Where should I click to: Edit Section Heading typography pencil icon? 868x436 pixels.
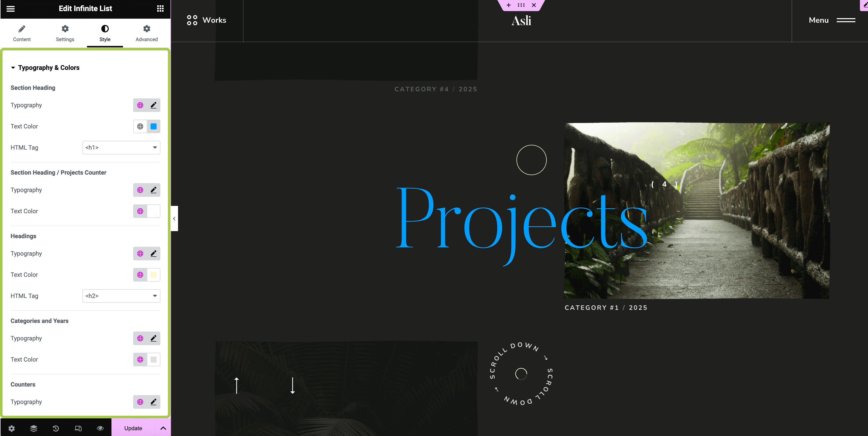(x=153, y=105)
